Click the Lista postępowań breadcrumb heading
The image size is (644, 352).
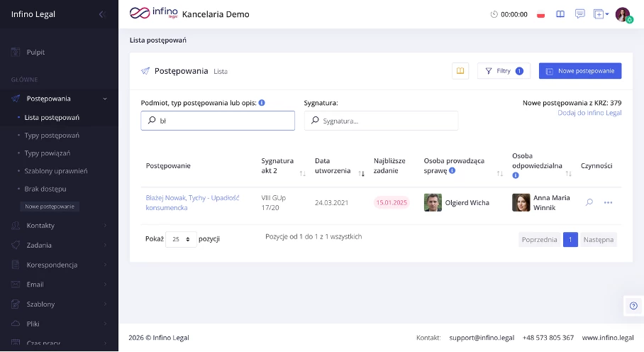(x=158, y=40)
